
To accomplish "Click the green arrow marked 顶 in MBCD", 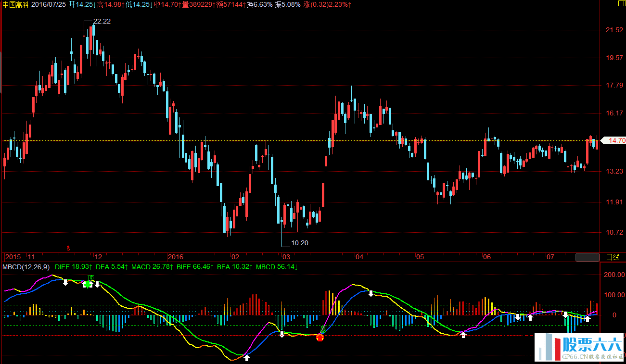I will pyautogui.click(x=88, y=284).
